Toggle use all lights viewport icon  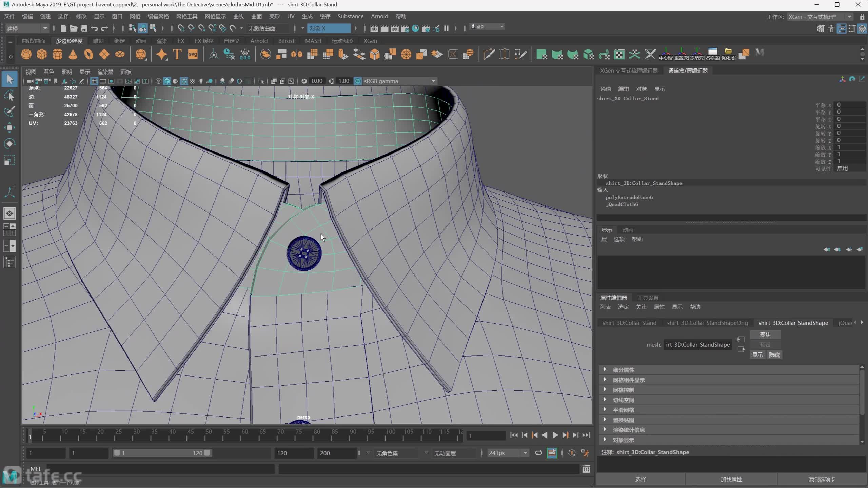201,81
